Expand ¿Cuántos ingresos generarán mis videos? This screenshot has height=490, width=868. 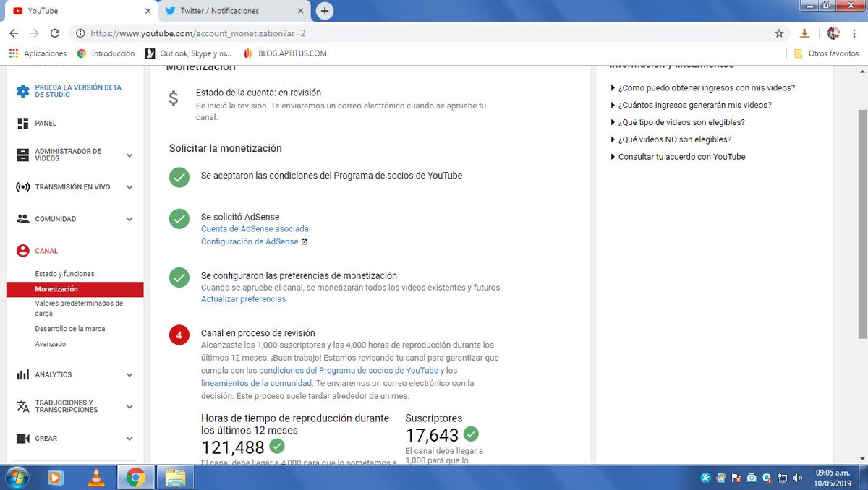[691, 105]
